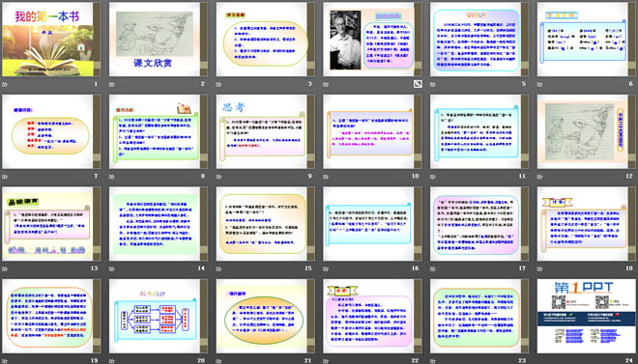Select the author photo slide 4 thumbnail
Image resolution: width=638 pixels, height=364 pixels.
(372, 40)
